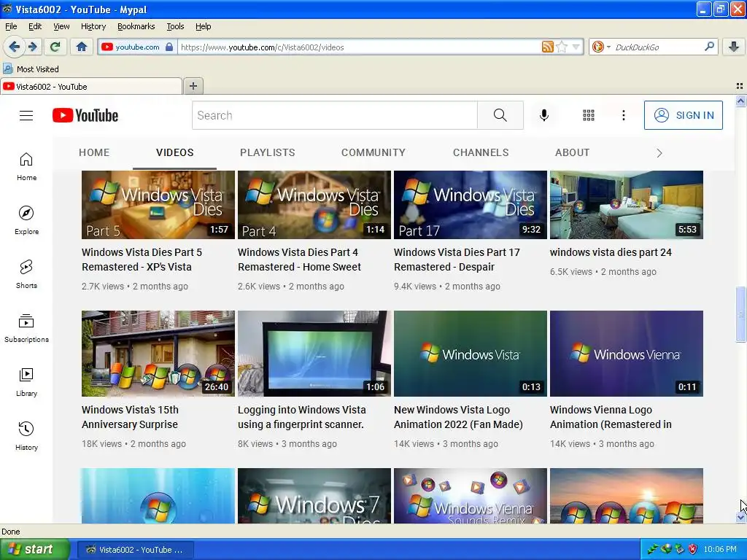
Task: Open Subscriptions in YouTube sidebar
Action: pos(26,329)
